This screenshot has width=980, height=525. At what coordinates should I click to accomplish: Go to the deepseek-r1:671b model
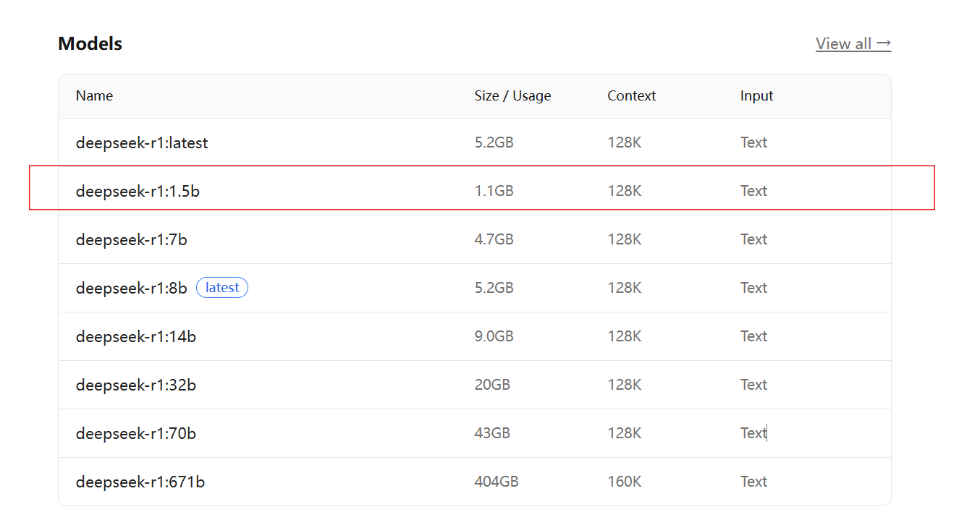(x=140, y=482)
